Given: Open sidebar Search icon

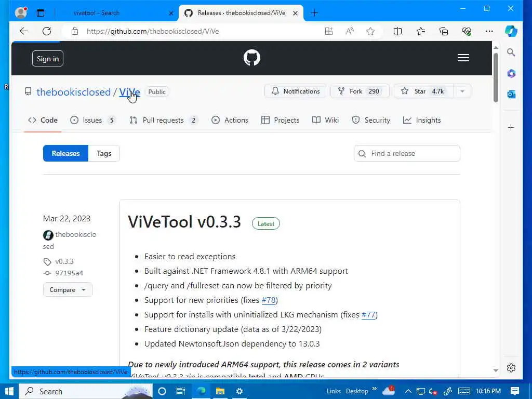Looking at the screenshot, I should (x=511, y=52).
